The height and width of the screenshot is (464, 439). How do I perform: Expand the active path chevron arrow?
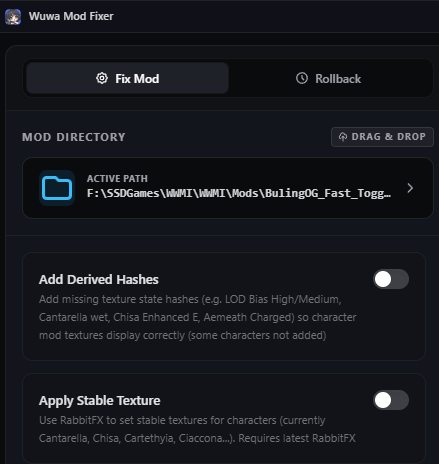(410, 188)
